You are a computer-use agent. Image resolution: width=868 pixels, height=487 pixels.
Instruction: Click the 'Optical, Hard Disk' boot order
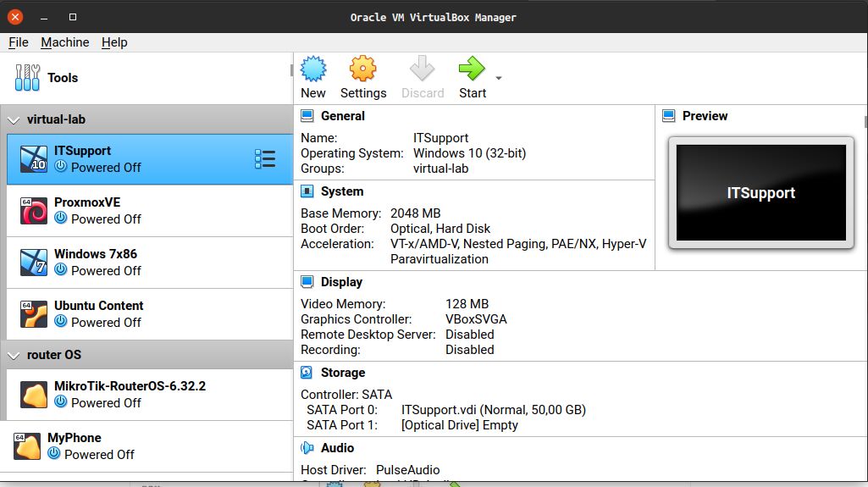(440, 229)
